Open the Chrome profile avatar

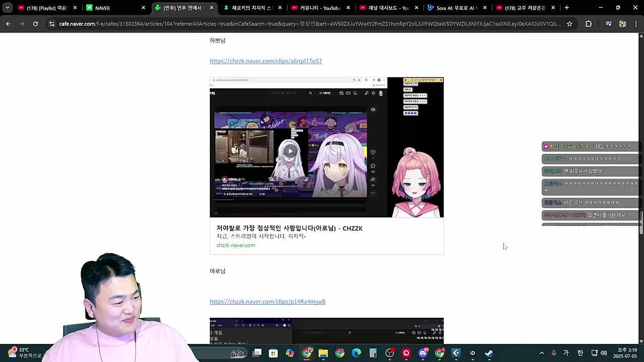(x=622, y=24)
